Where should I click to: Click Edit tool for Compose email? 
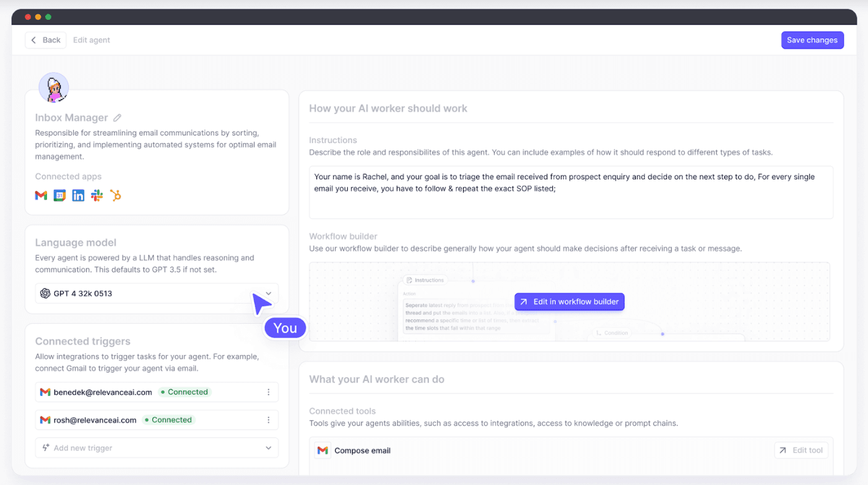coord(801,450)
